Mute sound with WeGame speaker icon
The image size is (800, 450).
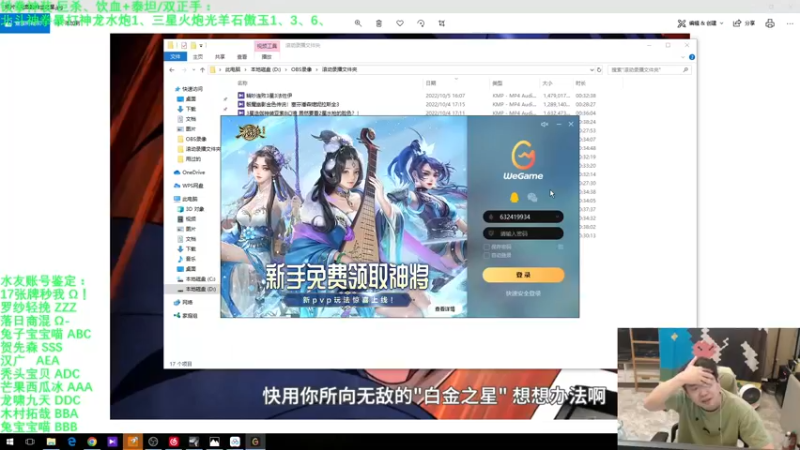544,124
